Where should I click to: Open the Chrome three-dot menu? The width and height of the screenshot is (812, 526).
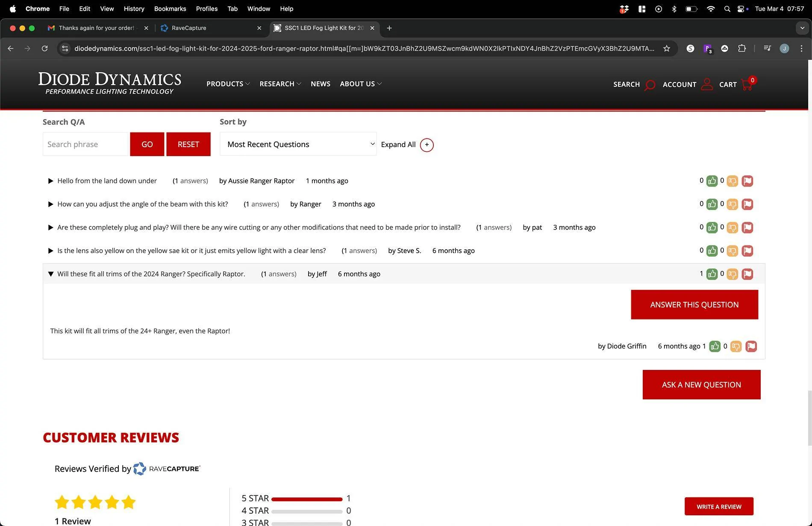click(x=801, y=49)
